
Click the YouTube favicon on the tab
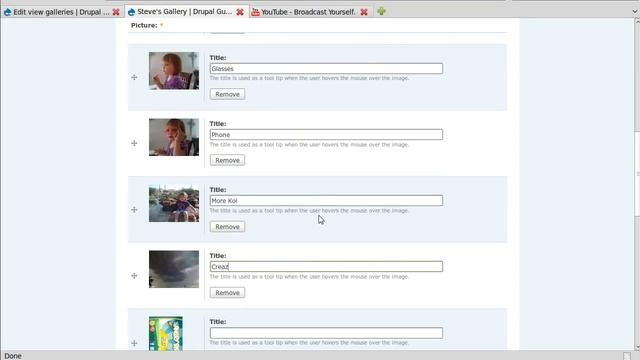(x=256, y=12)
